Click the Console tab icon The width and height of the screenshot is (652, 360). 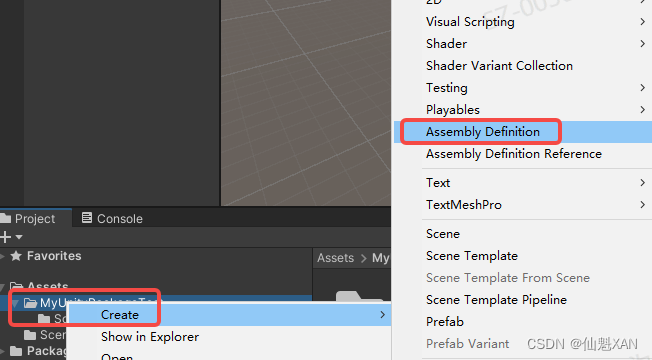point(86,217)
